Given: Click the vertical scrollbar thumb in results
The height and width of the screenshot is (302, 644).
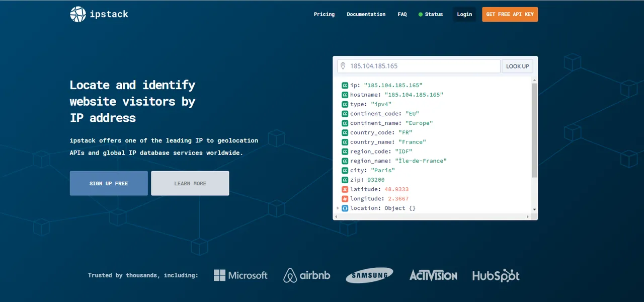Looking at the screenshot, I should point(534,130).
